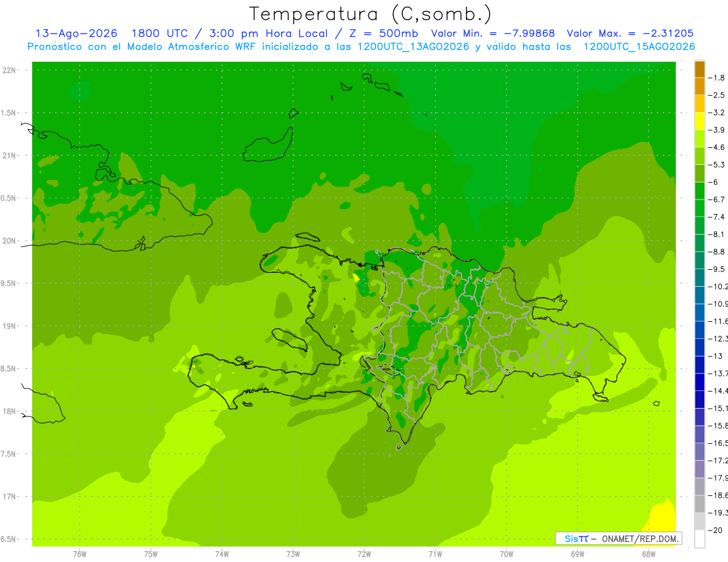Click the "-5.3" colorbar label

coord(717,164)
